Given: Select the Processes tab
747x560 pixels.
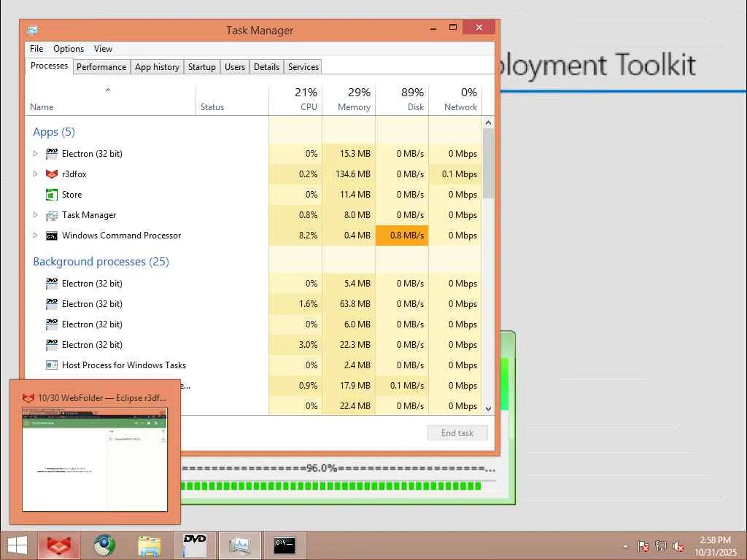Looking at the screenshot, I should pyautogui.click(x=49, y=66).
